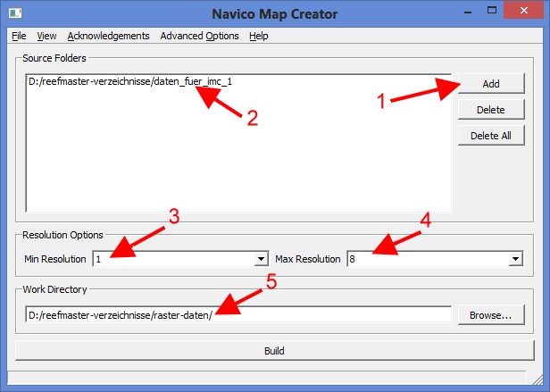
Task: Click the Delete button
Action: pos(490,110)
